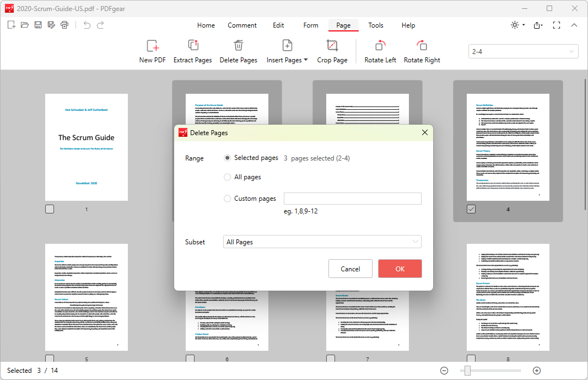Switch to the Comment tab
588x380 pixels.
242,25
